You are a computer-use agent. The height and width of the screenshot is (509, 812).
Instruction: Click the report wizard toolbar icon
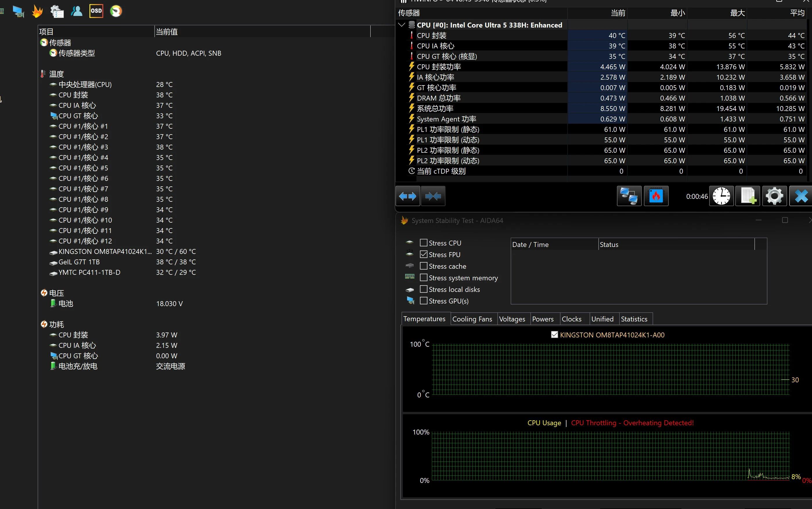pos(57,11)
